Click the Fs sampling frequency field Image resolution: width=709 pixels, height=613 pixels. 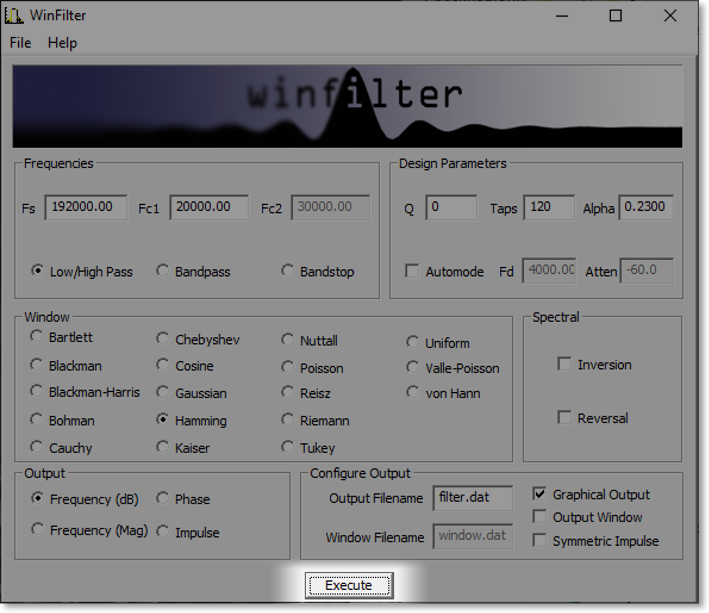[85, 207]
